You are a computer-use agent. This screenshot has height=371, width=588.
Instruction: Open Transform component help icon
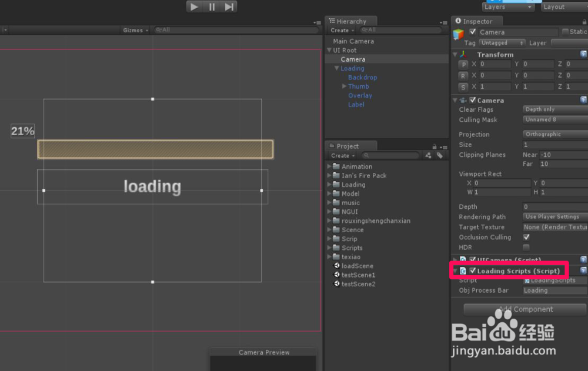click(x=583, y=54)
